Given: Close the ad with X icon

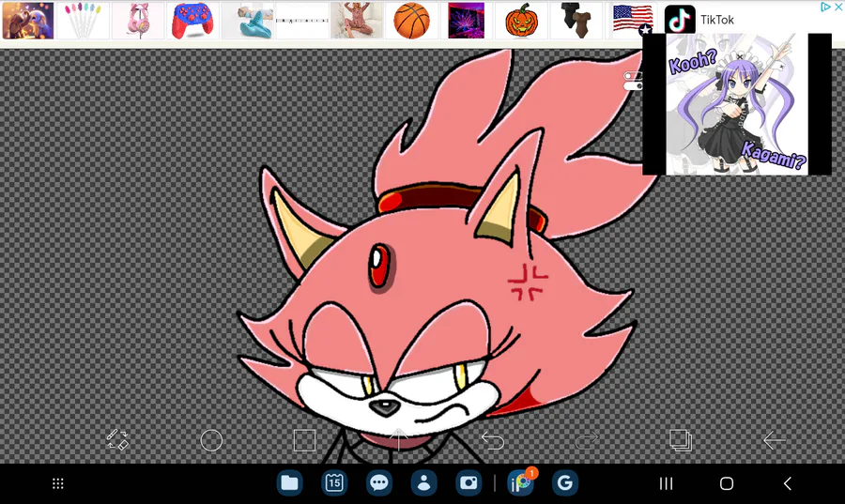Looking at the screenshot, I should click(x=838, y=7).
